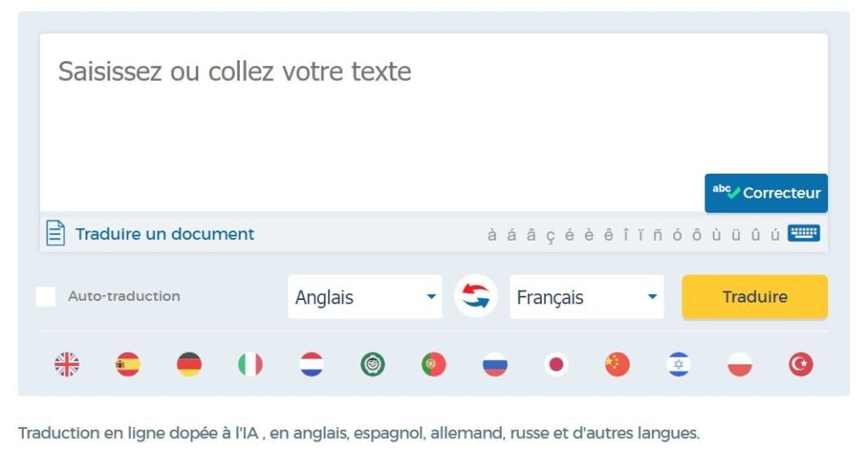The height and width of the screenshot is (450, 868).
Task: Choose the Chinese flag icon
Action: click(617, 364)
